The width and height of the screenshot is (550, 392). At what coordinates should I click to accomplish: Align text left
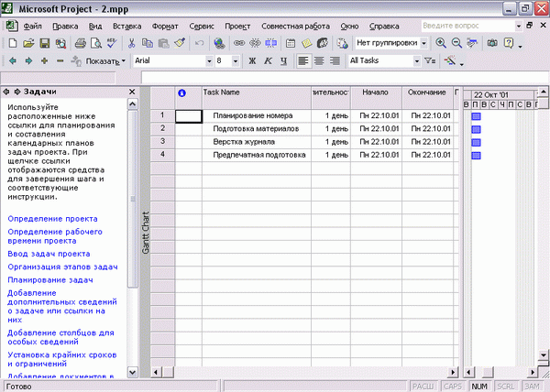click(303, 61)
